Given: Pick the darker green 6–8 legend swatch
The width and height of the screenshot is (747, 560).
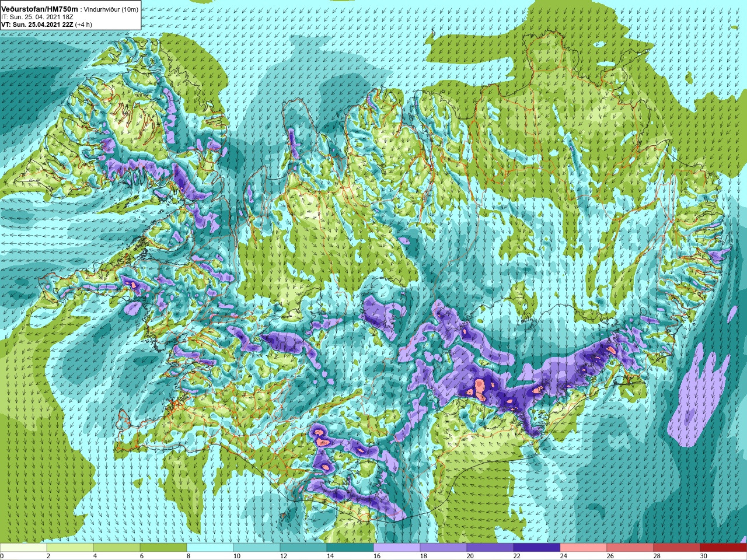Looking at the screenshot, I should tap(163, 548).
